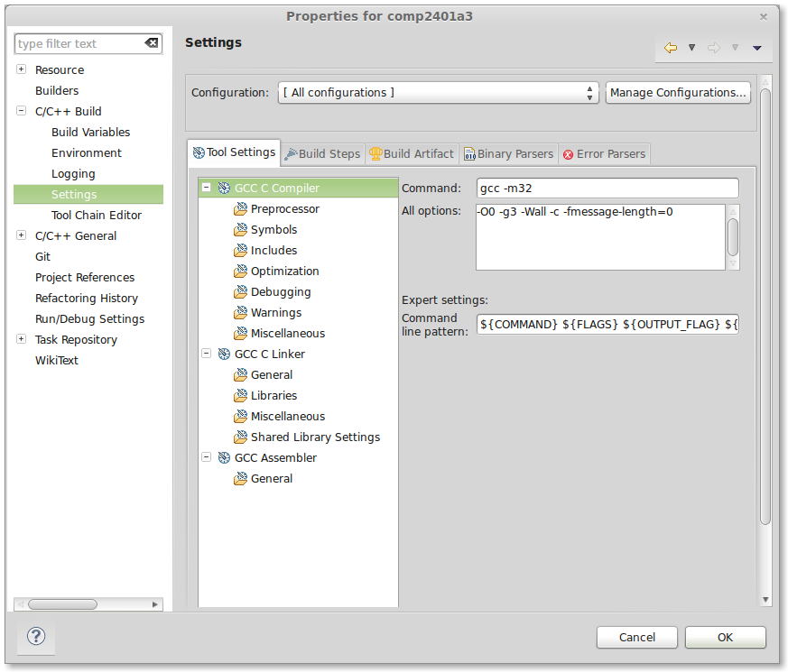Select Warnings under GCC C Compiler

[x=275, y=313]
